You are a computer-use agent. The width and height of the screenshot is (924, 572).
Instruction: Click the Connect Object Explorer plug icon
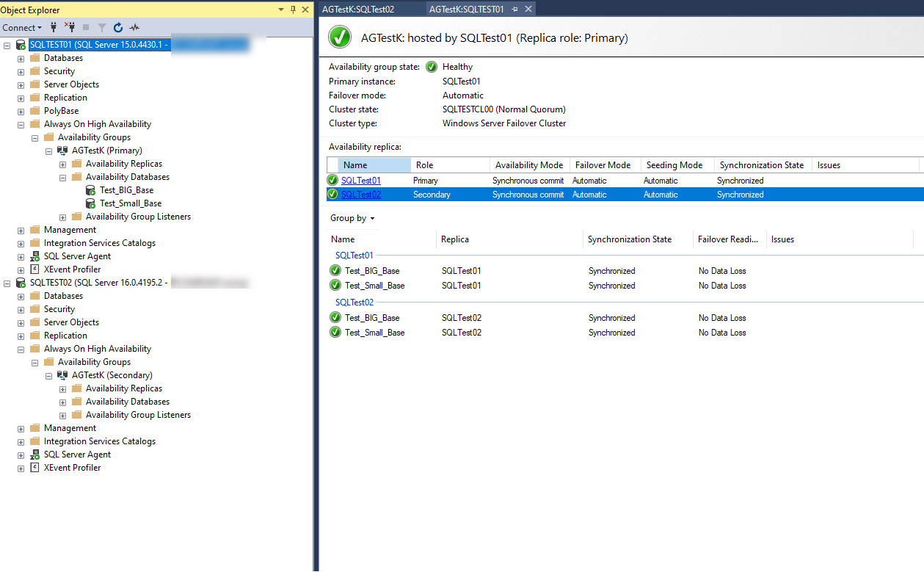click(54, 27)
